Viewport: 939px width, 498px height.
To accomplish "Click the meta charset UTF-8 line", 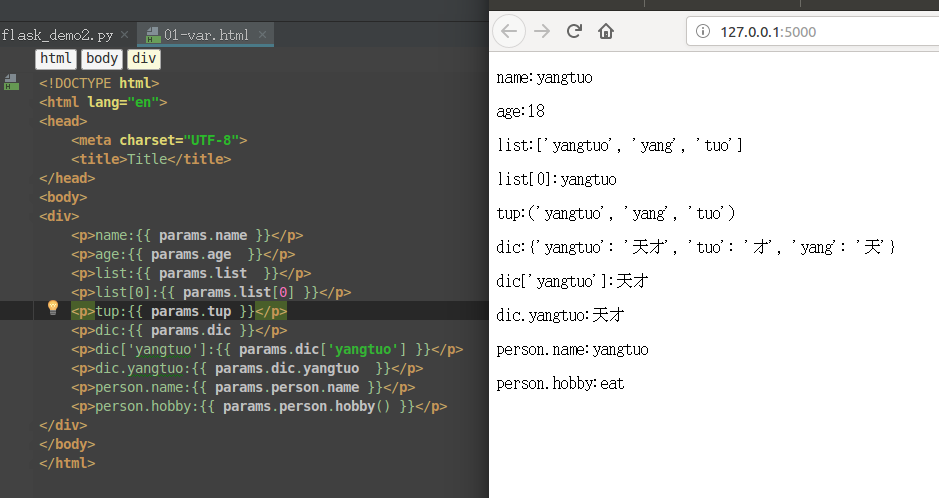I will tap(159, 140).
